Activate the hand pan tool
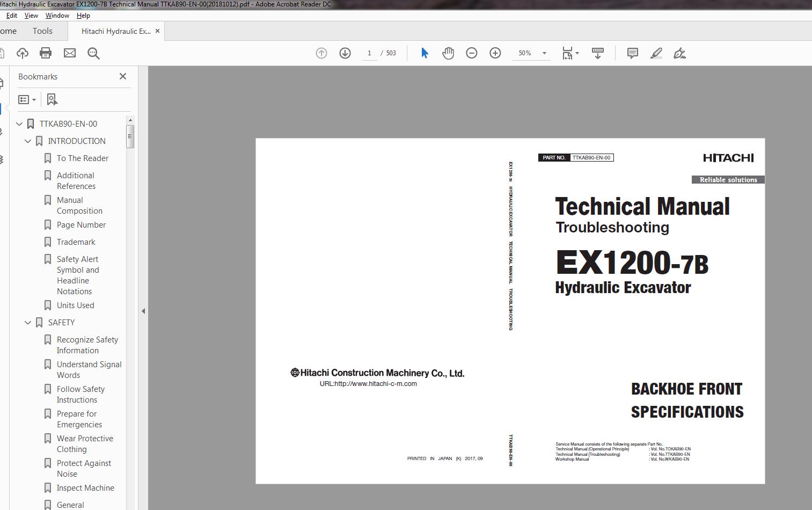Image resolution: width=812 pixels, height=510 pixels. tap(448, 53)
